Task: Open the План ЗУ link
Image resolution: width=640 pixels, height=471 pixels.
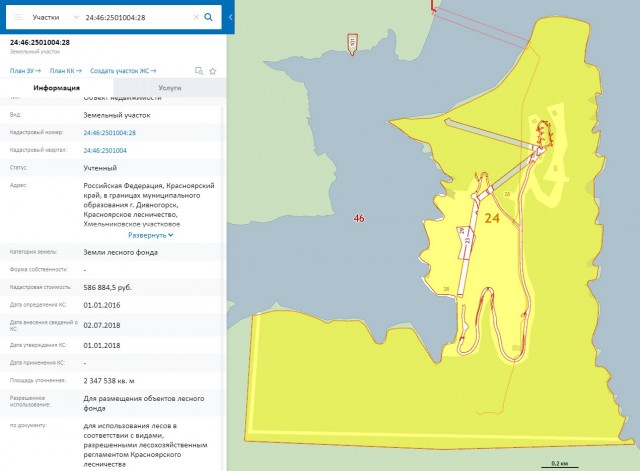Action: 25,71
